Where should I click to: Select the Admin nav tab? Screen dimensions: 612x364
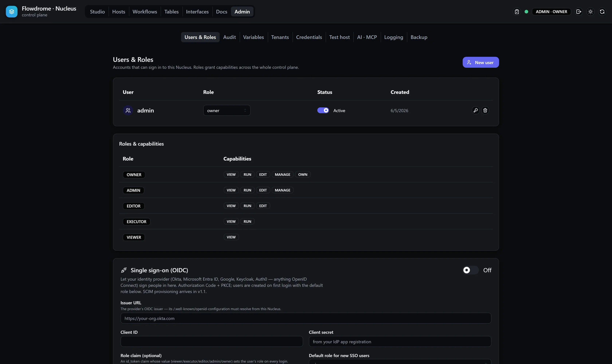pyautogui.click(x=242, y=11)
